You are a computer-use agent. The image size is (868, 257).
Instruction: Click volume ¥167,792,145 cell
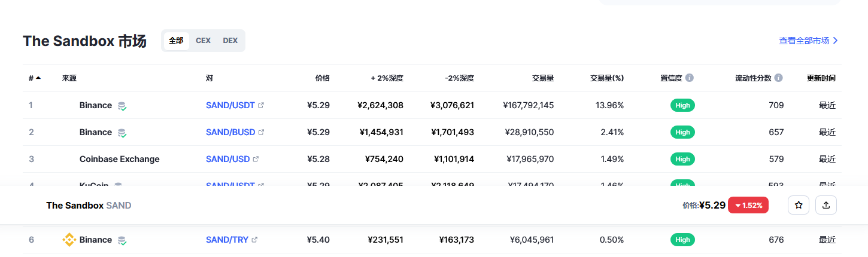point(529,105)
